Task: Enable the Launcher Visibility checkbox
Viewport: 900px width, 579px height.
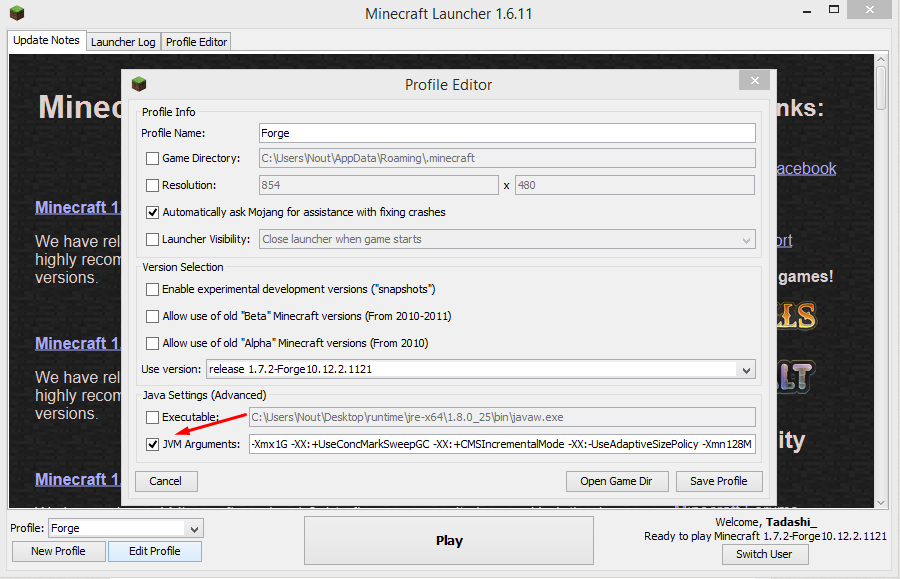Action: (152, 239)
